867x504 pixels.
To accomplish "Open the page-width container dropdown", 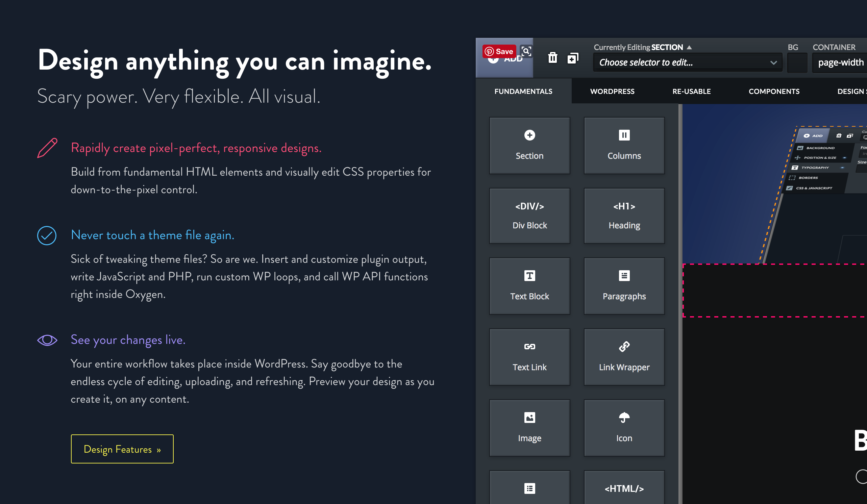I will coord(841,62).
